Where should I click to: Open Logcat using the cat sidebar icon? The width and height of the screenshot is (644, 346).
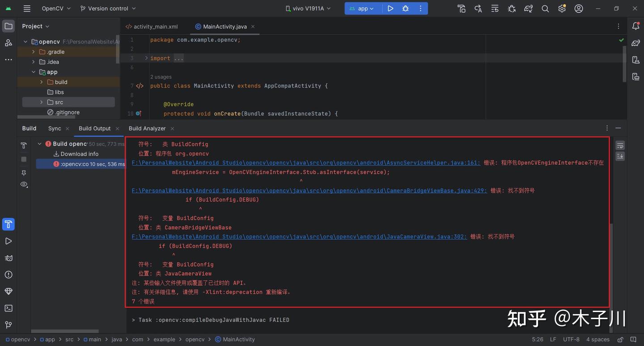click(8, 258)
